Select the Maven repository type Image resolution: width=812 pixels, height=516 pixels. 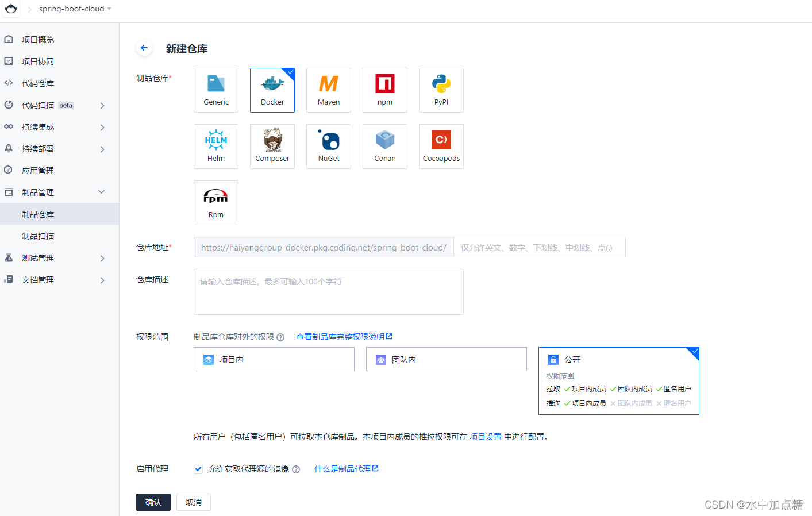[329, 90]
